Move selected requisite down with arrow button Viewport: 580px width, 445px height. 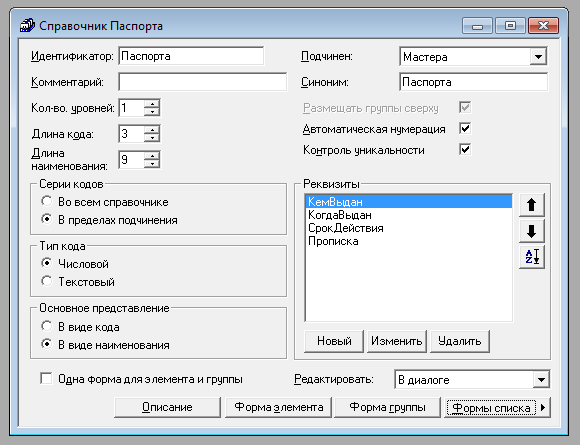[x=532, y=231]
